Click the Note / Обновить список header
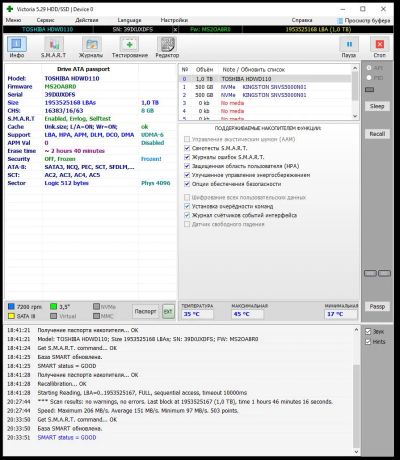The width and height of the screenshot is (400, 460). [253, 70]
